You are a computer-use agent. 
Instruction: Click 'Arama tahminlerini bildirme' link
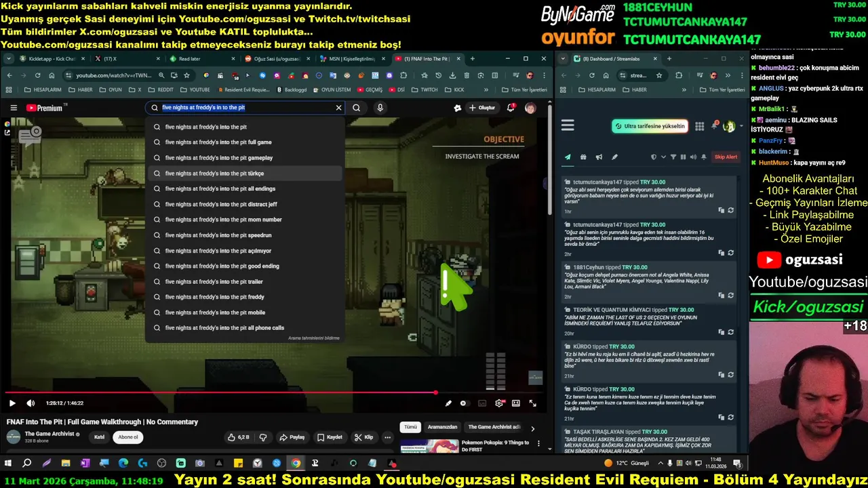click(313, 338)
